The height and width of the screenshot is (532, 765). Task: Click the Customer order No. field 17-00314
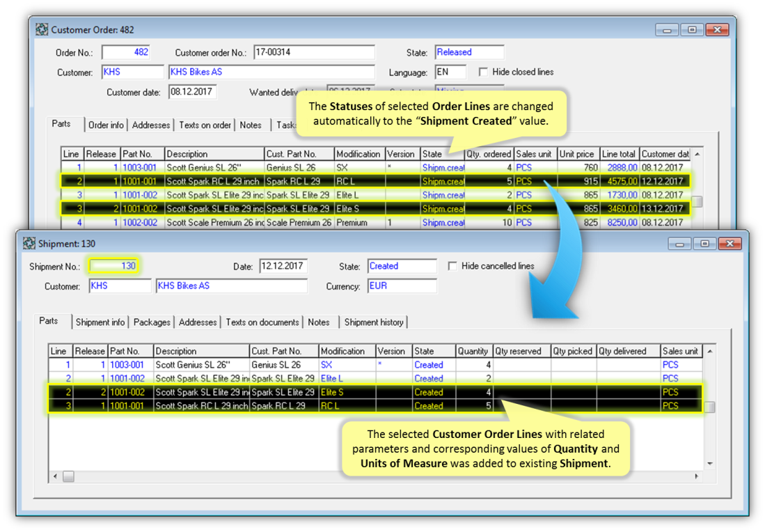314,52
